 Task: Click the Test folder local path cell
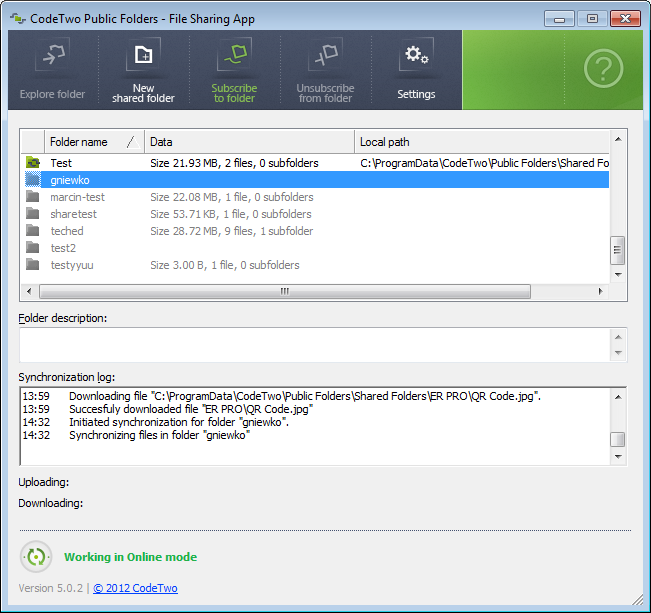(x=485, y=163)
